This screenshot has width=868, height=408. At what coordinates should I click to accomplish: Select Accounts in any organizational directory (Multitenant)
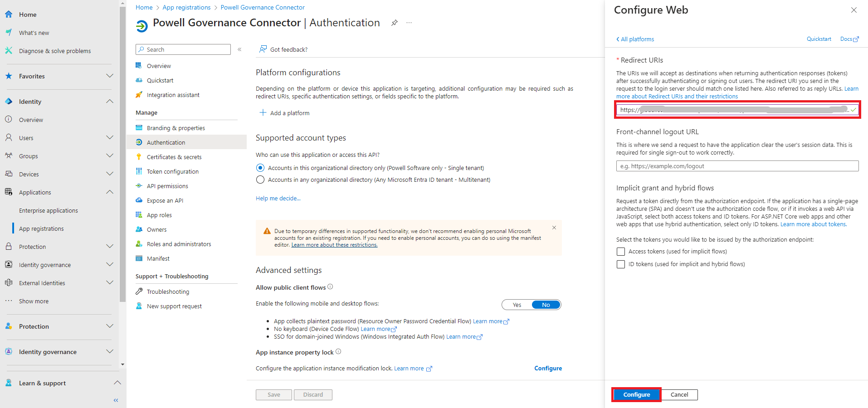[x=260, y=180]
